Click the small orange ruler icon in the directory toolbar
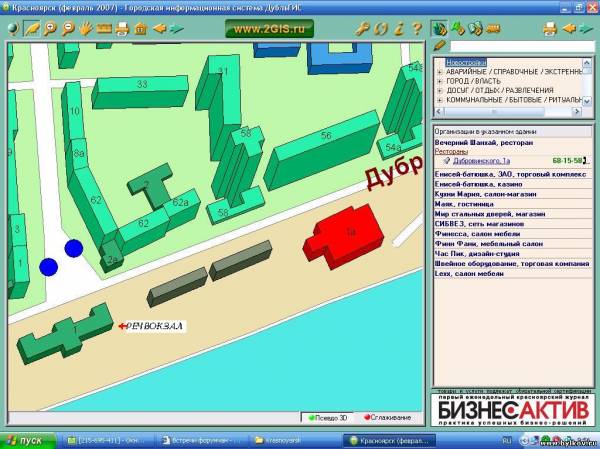Image resolution: width=600 pixels, height=449 pixels. point(493,29)
